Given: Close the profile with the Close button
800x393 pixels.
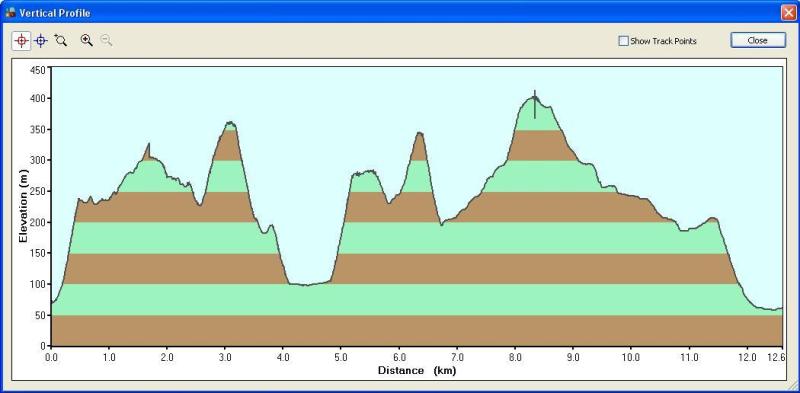Looking at the screenshot, I should pos(758,40).
